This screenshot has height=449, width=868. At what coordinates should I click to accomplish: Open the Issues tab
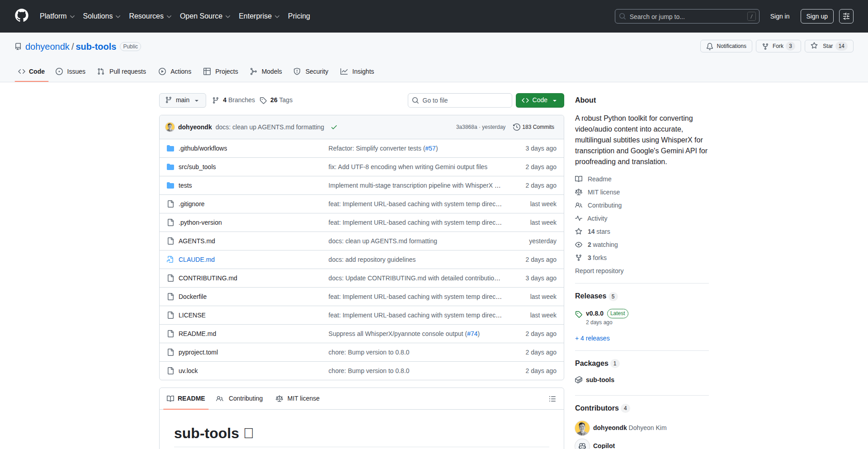71,71
